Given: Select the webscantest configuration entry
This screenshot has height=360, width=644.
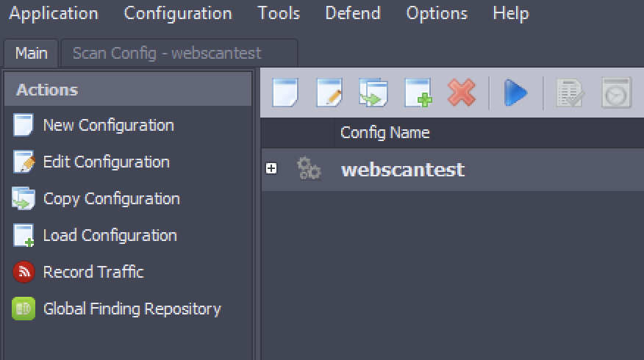Looking at the screenshot, I should 402,170.
